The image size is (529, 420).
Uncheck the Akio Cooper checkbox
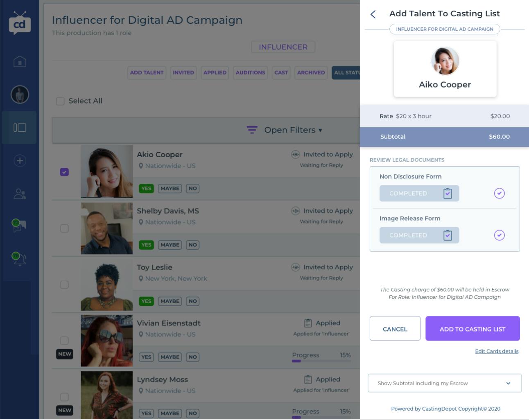coord(64,172)
